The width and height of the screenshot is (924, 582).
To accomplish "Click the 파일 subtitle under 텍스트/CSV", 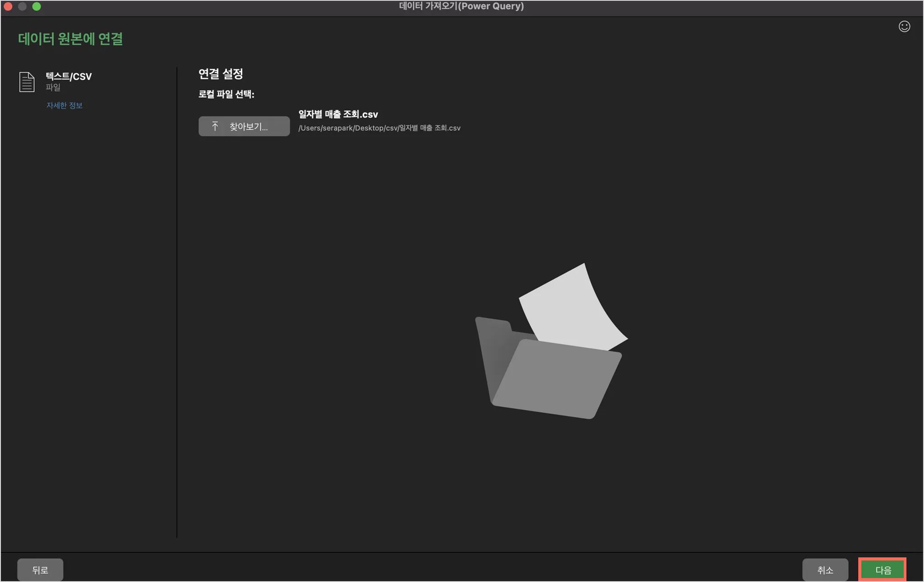I will (x=53, y=87).
